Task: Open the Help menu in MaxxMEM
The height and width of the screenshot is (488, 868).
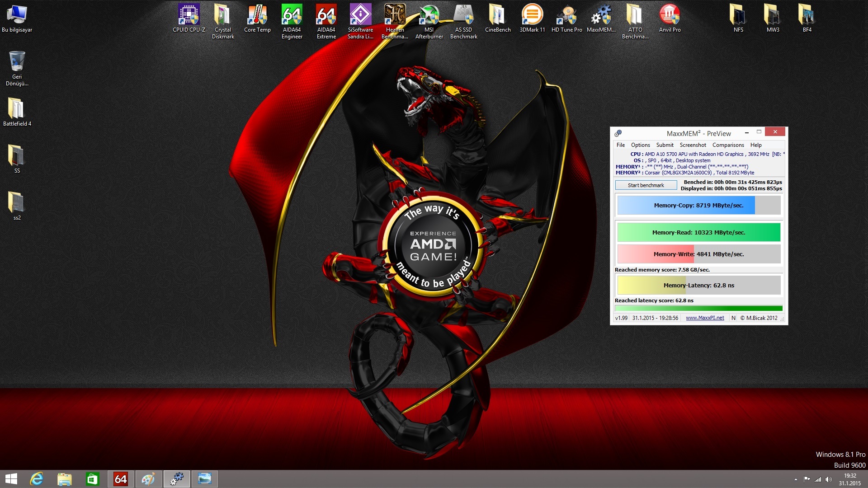Action: [x=756, y=145]
